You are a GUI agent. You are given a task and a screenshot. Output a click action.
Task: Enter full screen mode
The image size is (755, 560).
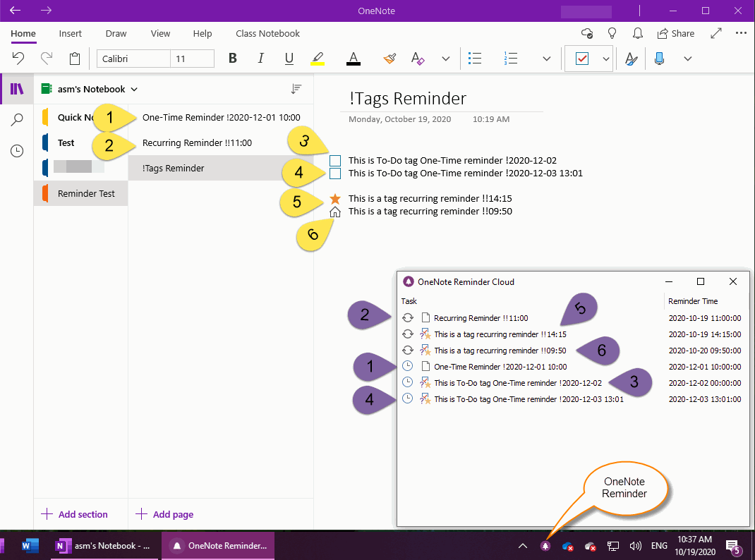(716, 33)
